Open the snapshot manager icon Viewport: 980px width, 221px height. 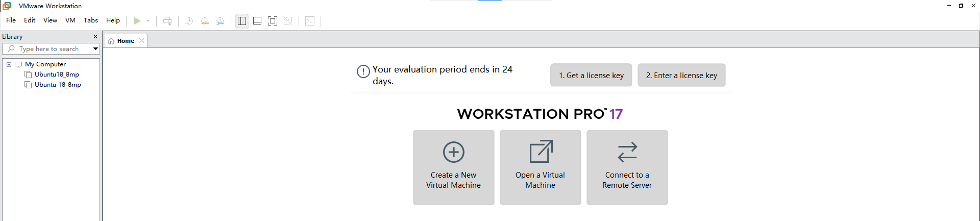point(220,21)
